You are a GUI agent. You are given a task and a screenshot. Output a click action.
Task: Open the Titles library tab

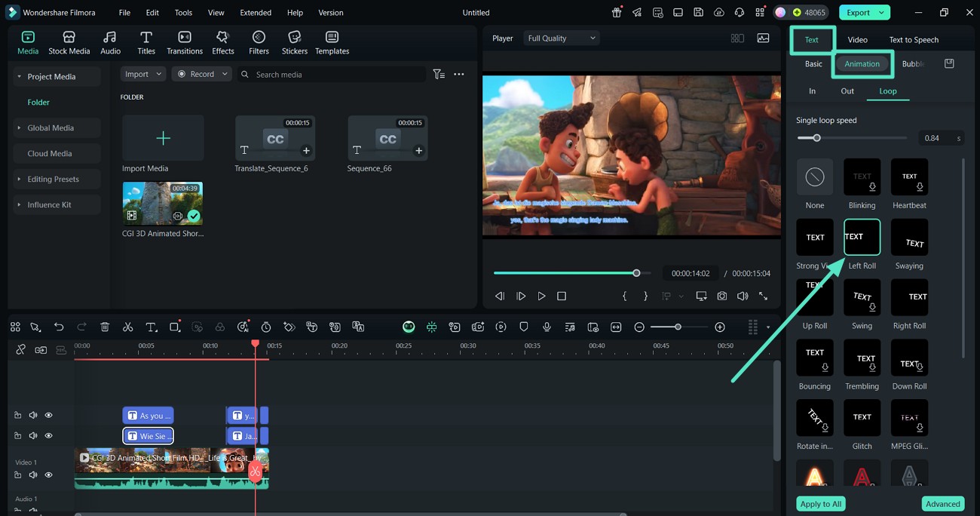click(x=146, y=43)
